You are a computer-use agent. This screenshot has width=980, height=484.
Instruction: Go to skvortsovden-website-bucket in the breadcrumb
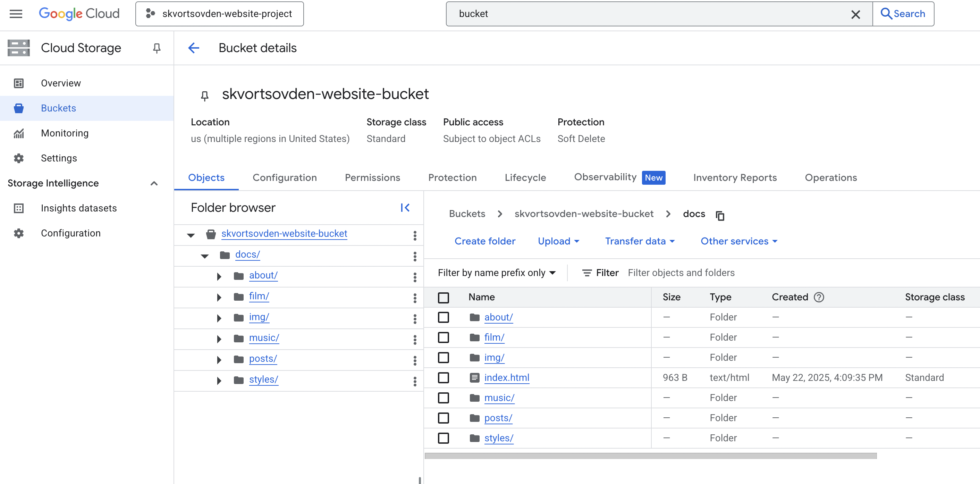coord(584,214)
